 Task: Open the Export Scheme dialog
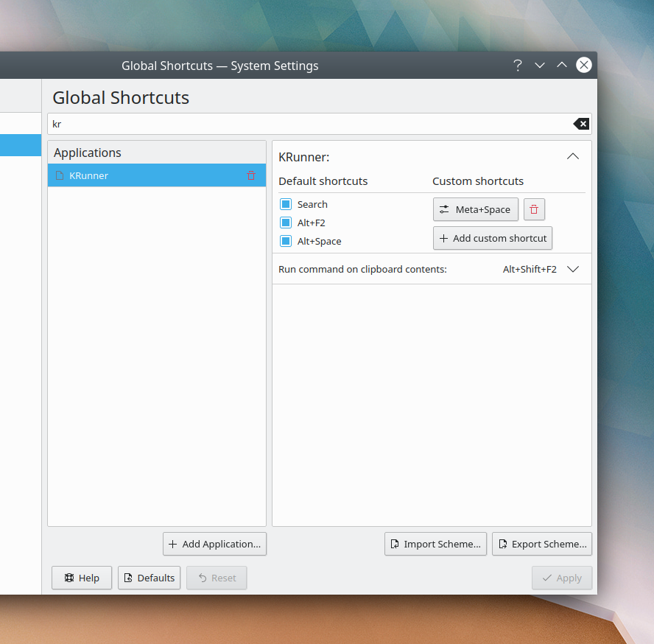[x=542, y=544]
